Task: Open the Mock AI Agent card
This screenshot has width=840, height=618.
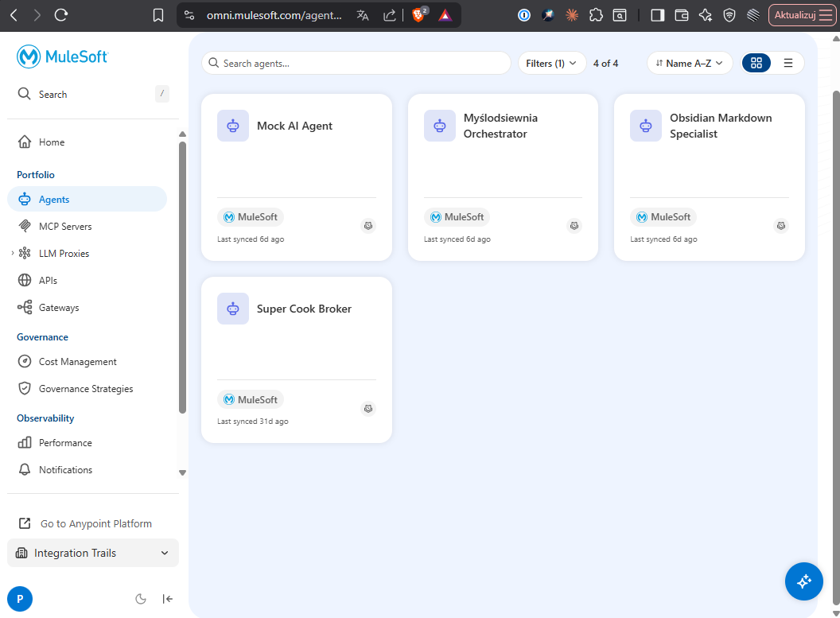Action: [297, 177]
